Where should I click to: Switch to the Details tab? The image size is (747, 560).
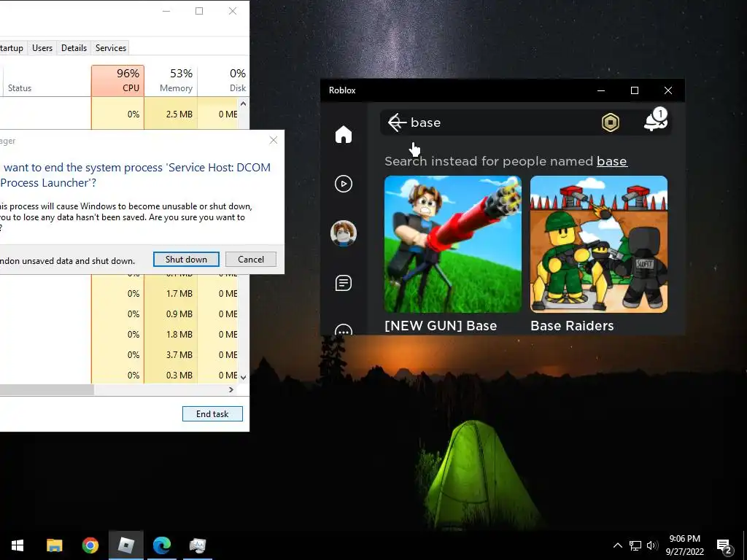point(74,47)
